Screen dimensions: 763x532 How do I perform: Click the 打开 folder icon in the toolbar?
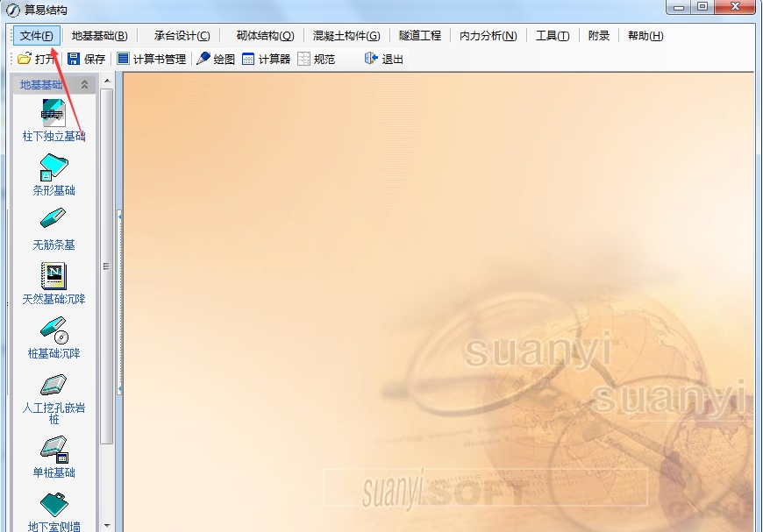pos(25,59)
